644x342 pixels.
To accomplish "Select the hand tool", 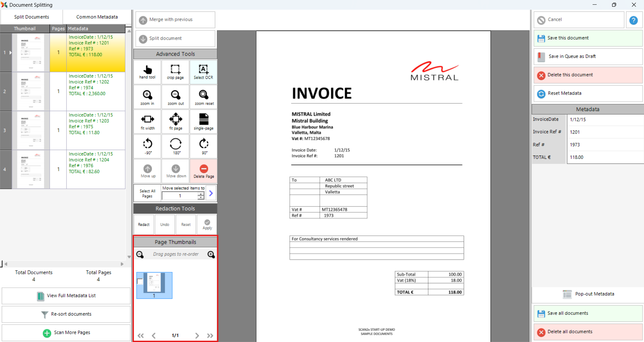I will 147,72.
